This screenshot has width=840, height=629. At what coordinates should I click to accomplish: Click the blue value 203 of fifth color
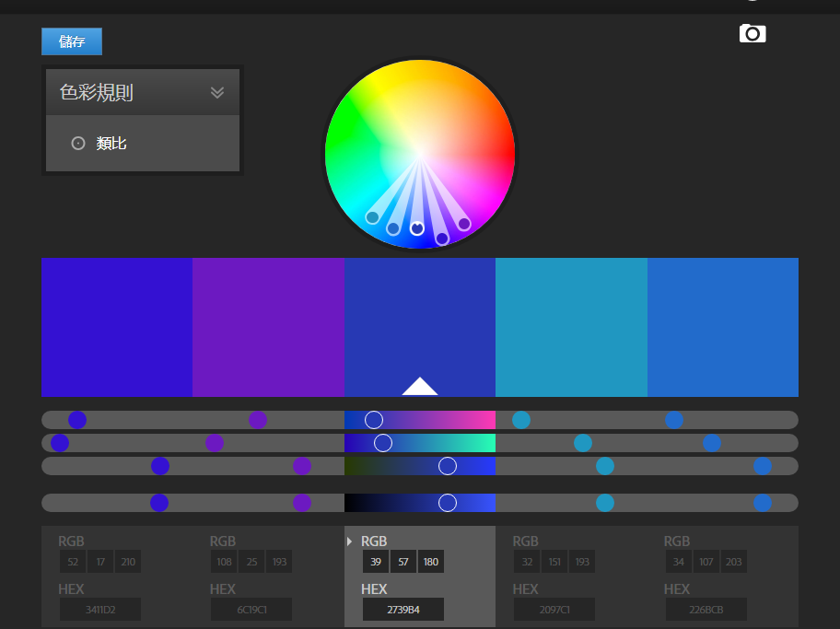(733, 562)
